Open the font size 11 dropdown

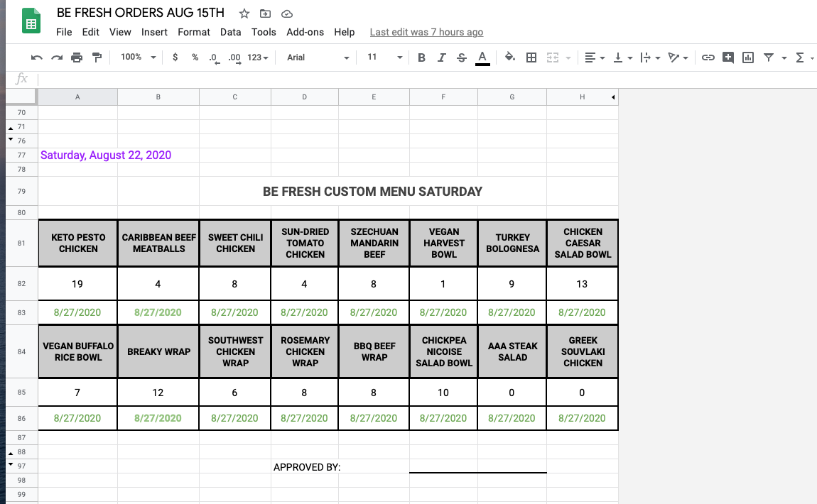(x=384, y=57)
